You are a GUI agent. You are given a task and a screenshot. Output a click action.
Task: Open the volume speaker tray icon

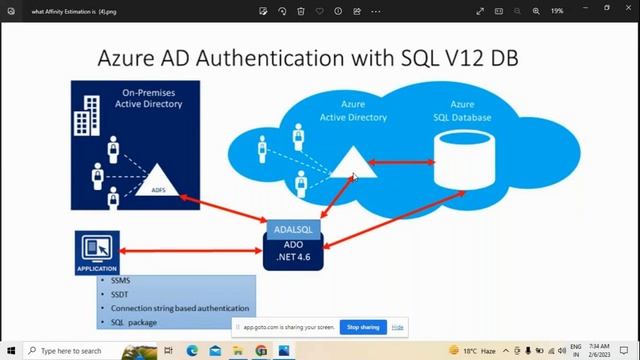click(x=562, y=351)
